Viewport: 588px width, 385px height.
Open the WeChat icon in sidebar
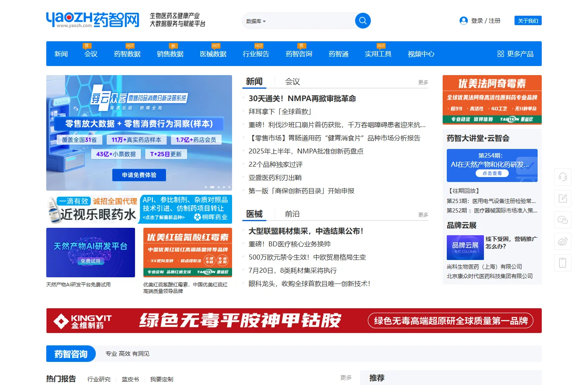(x=562, y=220)
